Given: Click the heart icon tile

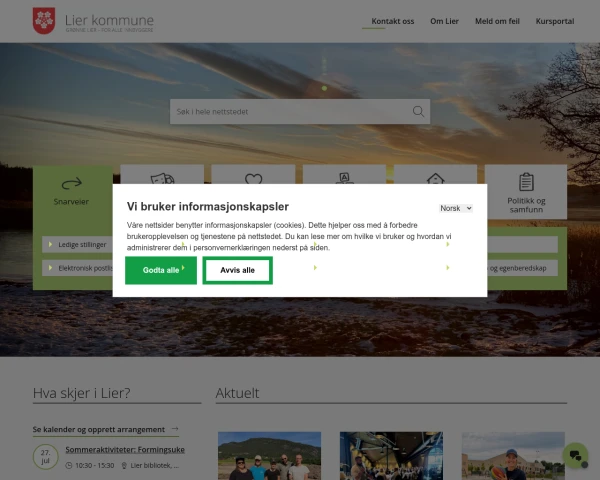Looking at the screenshot, I should (253, 175).
